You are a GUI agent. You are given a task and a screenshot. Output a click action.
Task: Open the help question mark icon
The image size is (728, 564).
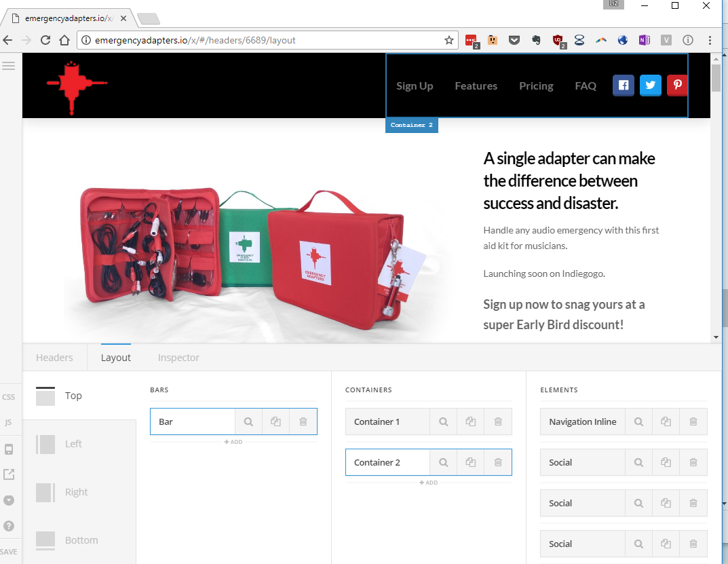pyautogui.click(x=9, y=526)
